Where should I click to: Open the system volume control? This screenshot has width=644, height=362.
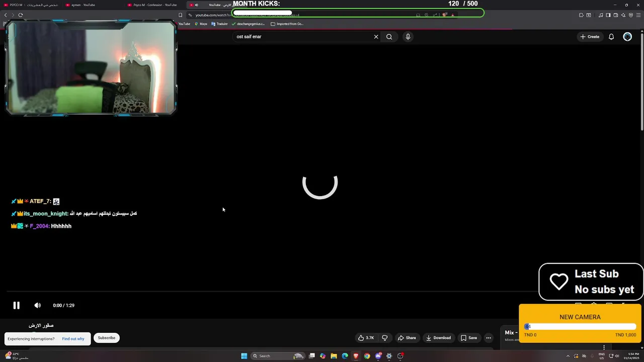coord(617,356)
